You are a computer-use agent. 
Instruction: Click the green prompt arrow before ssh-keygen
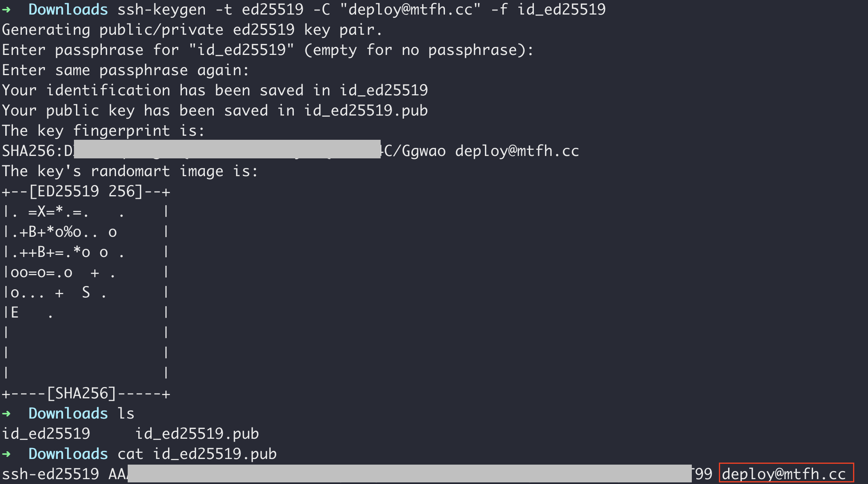pyautogui.click(x=6, y=10)
